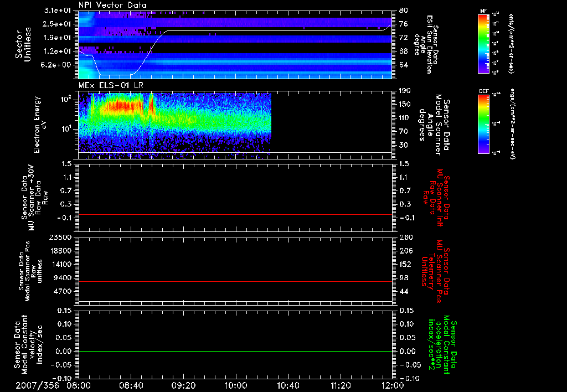The width and height of the screenshot is (567, 392).
Task: Click the white sun elevation curve in NPI panel
Action: 275,31
